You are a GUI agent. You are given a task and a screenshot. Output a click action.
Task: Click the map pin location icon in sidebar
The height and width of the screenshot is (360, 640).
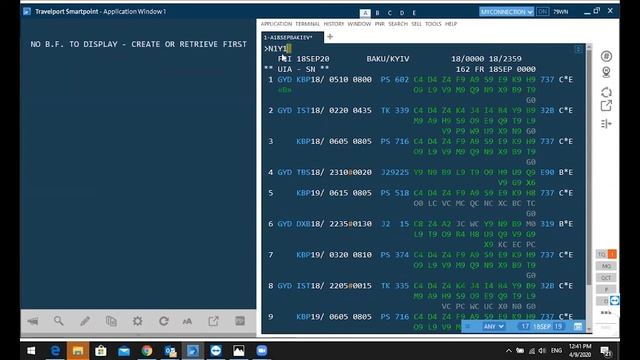click(607, 72)
